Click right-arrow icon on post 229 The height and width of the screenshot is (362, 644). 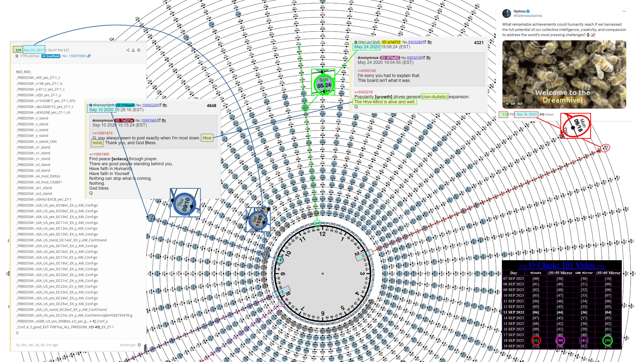pyautogui.click(x=139, y=50)
